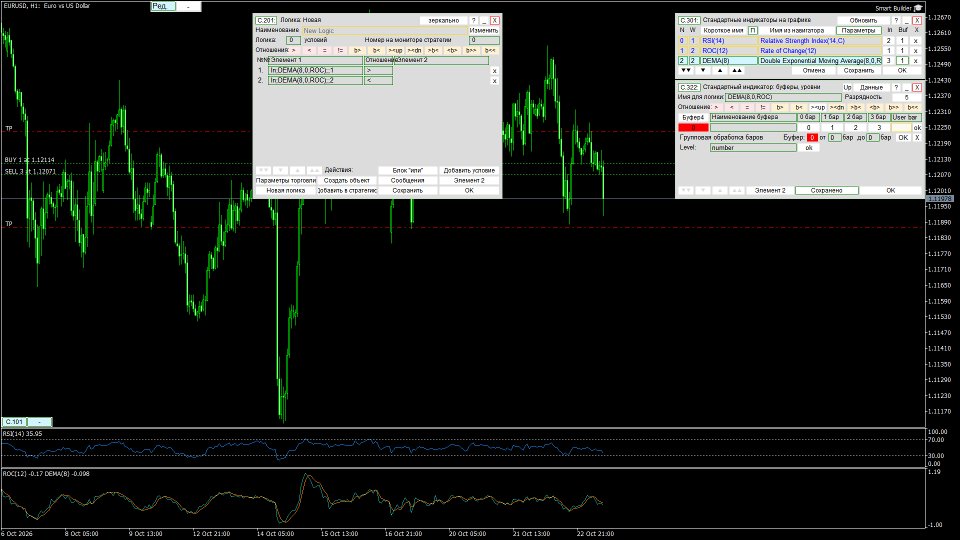This screenshot has width=960, height=540.
Task: Choose '!=' relation in C.201 logic panel
Action: click(340, 50)
